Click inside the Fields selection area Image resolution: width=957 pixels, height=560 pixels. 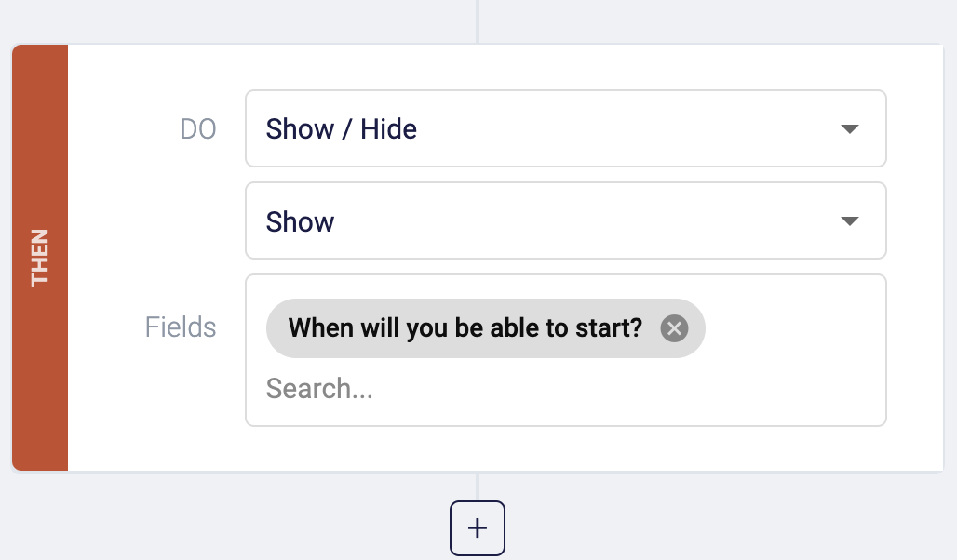[565, 388]
